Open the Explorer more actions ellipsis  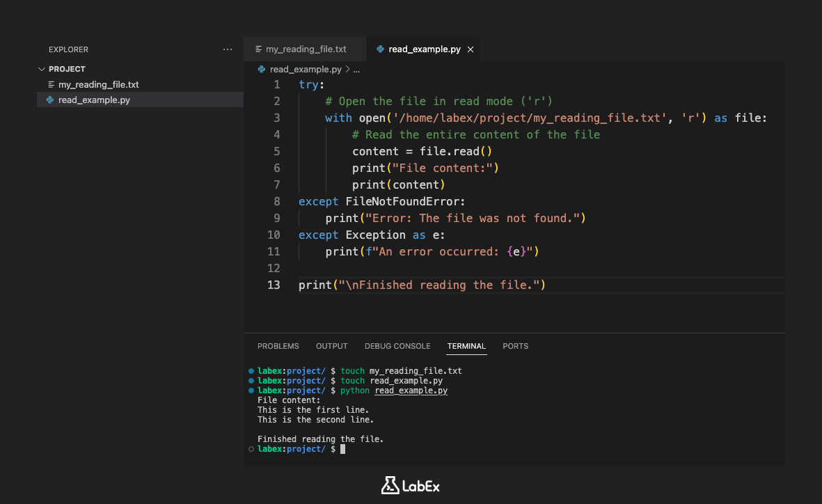[227, 49]
